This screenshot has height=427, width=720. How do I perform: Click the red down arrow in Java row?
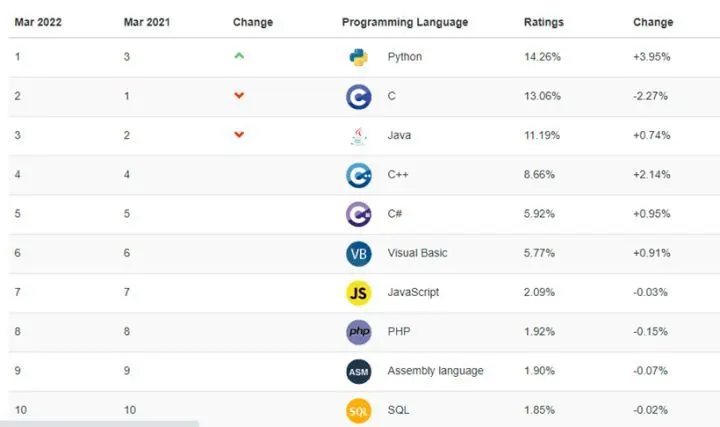[x=238, y=135]
